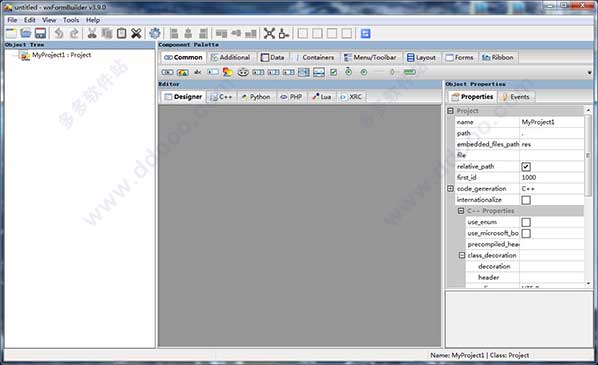
Task: Click the blue sizer toolbar icon
Action: click(x=365, y=33)
